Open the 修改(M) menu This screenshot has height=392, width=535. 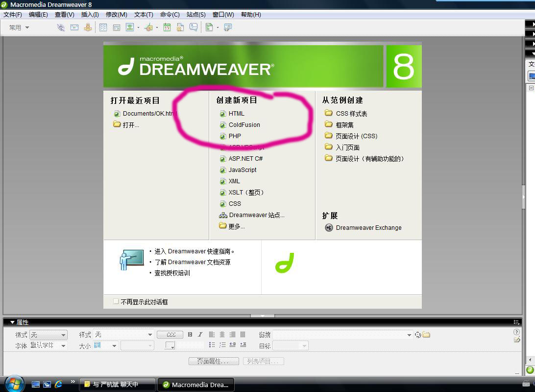click(116, 14)
